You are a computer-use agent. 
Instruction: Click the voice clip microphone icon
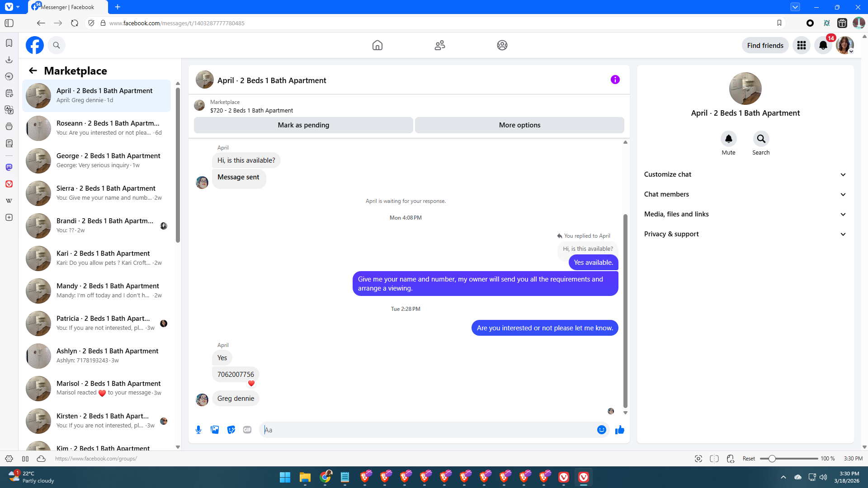tap(198, 430)
